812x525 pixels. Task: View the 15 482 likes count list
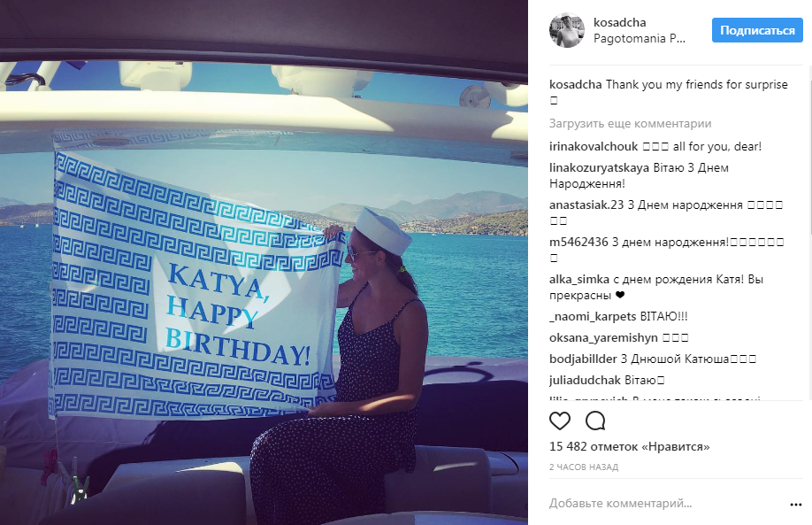click(x=629, y=447)
